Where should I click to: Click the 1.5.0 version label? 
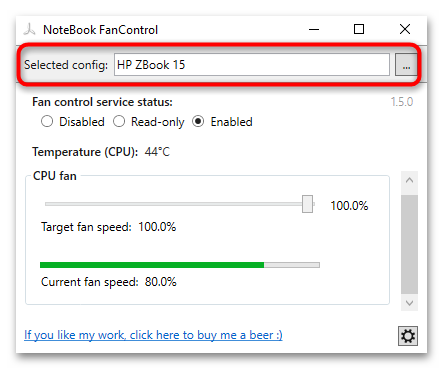tap(402, 102)
